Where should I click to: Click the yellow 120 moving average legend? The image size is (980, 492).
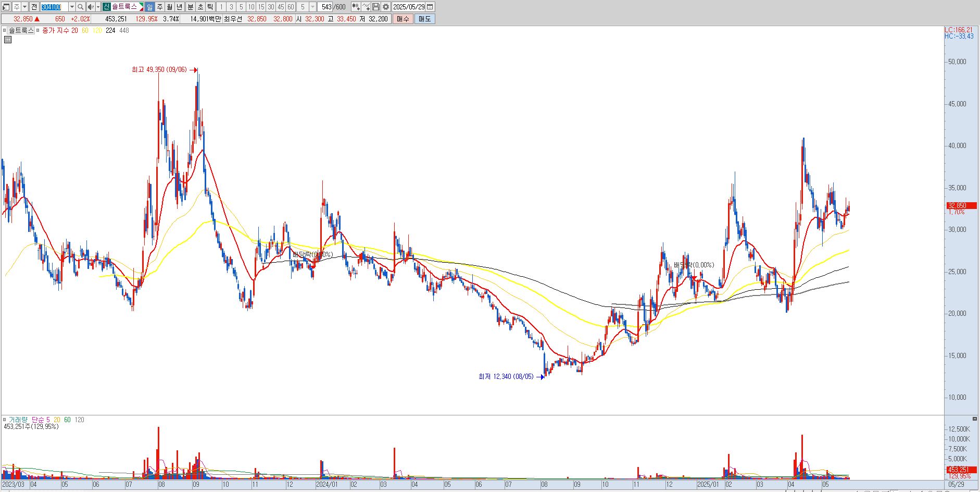click(97, 31)
